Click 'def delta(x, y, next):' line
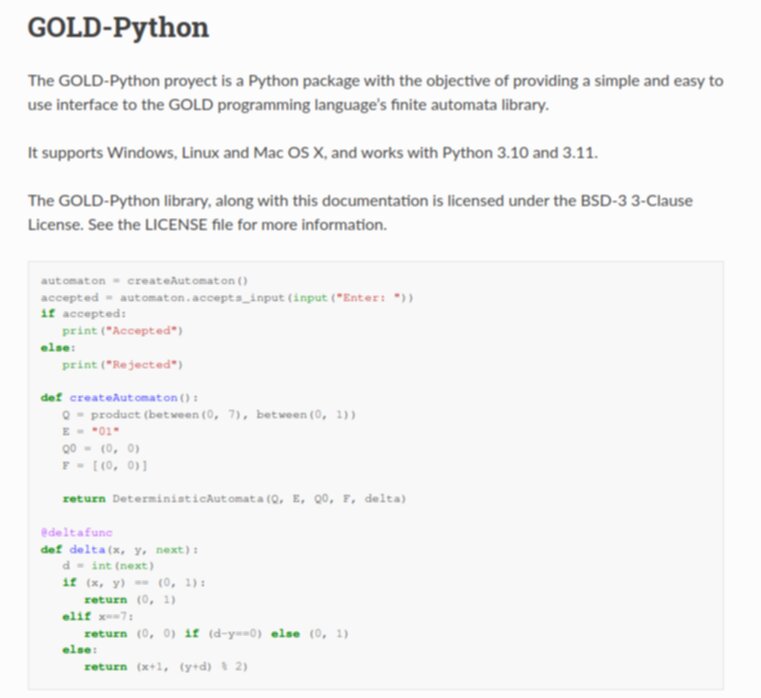 [x=119, y=549]
